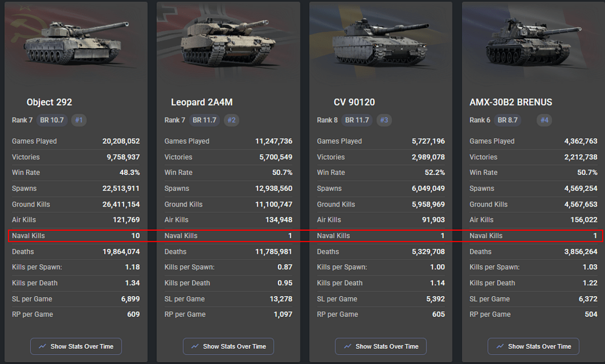The height and width of the screenshot is (364, 605).
Task: Click the chart icon in AMX-30B2 BRENUS's button
Action: 500,346
